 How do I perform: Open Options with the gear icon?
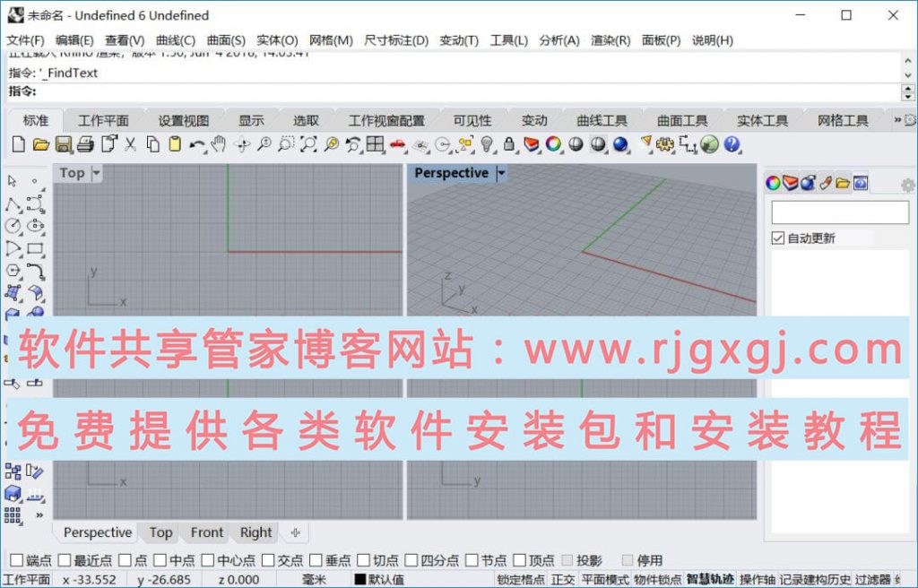tap(664, 144)
